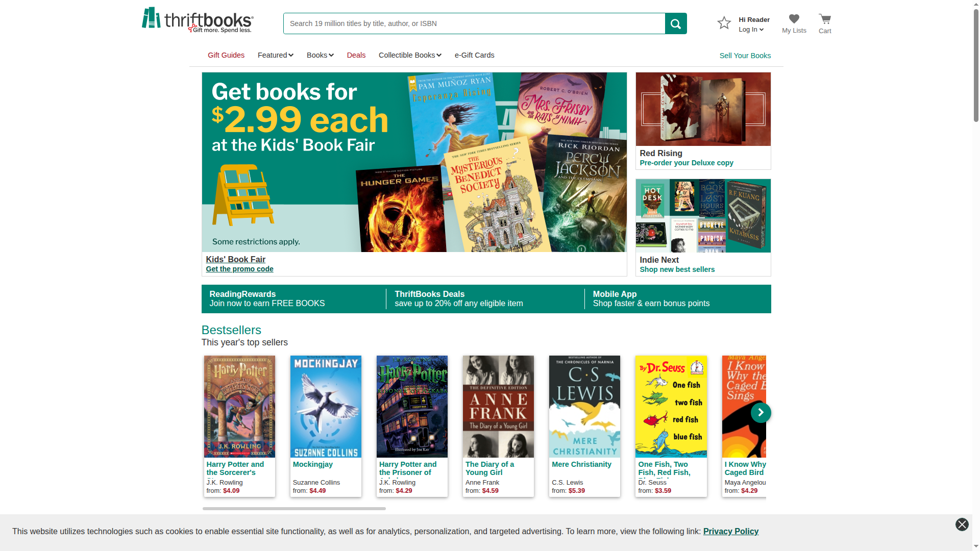The width and height of the screenshot is (980, 551).
Task: Open the Mockingjay book cover
Action: [x=326, y=407]
